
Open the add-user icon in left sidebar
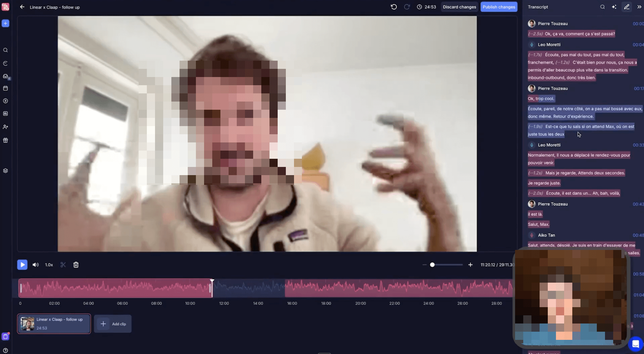[x=5, y=127]
